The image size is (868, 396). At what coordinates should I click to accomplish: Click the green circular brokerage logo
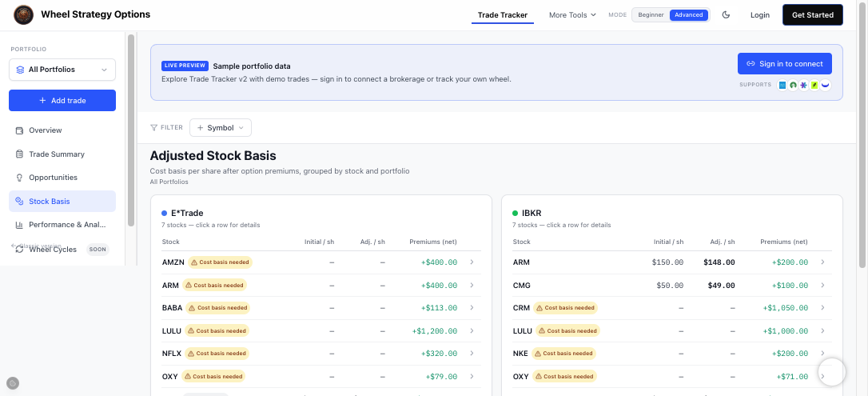[x=793, y=86]
